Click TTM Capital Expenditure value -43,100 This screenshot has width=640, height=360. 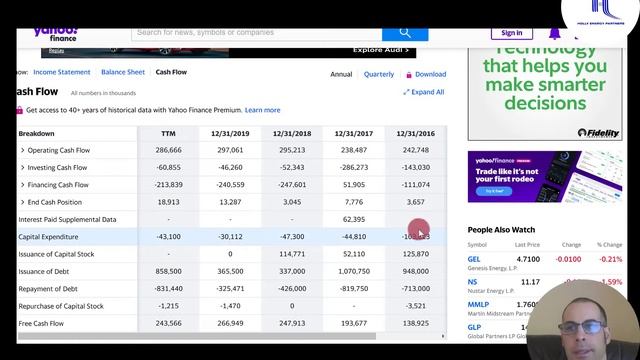(168, 237)
